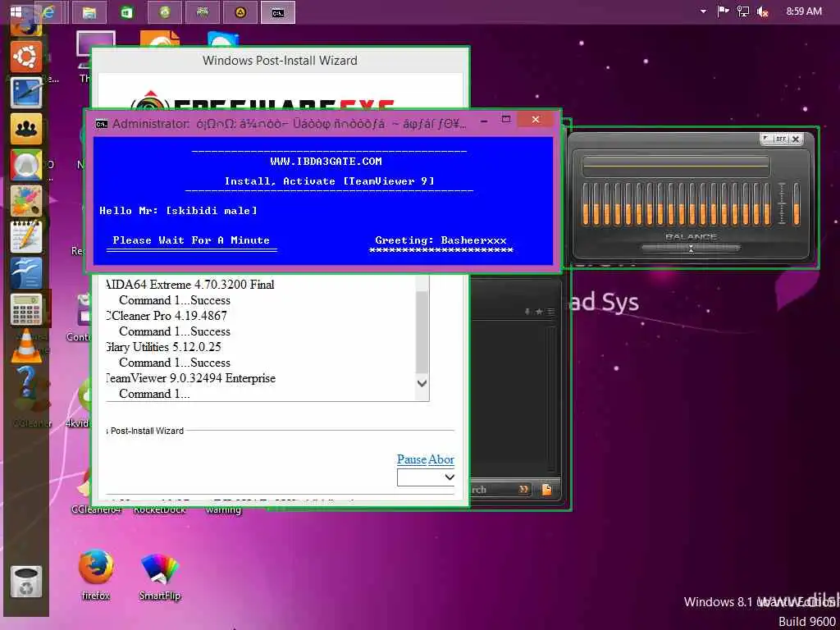Image resolution: width=840 pixels, height=630 pixels.
Task: Click the Command Prompt title bar icon
Action: (x=101, y=124)
